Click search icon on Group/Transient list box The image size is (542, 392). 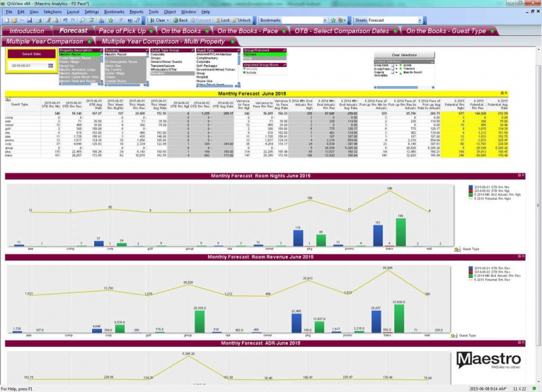point(285,50)
